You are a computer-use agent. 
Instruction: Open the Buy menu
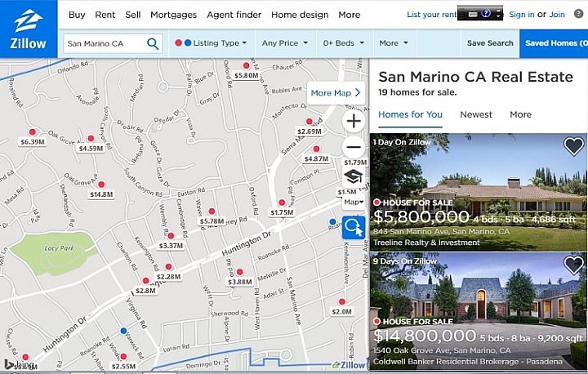tap(77, 15)
